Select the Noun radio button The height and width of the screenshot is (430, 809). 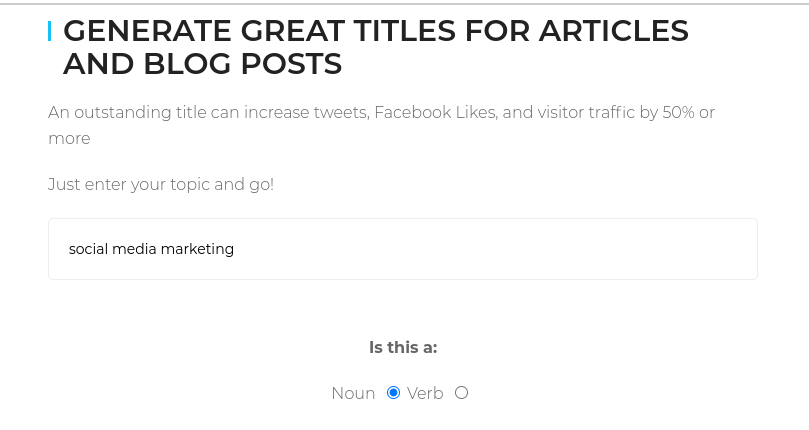tap(393, 393)
